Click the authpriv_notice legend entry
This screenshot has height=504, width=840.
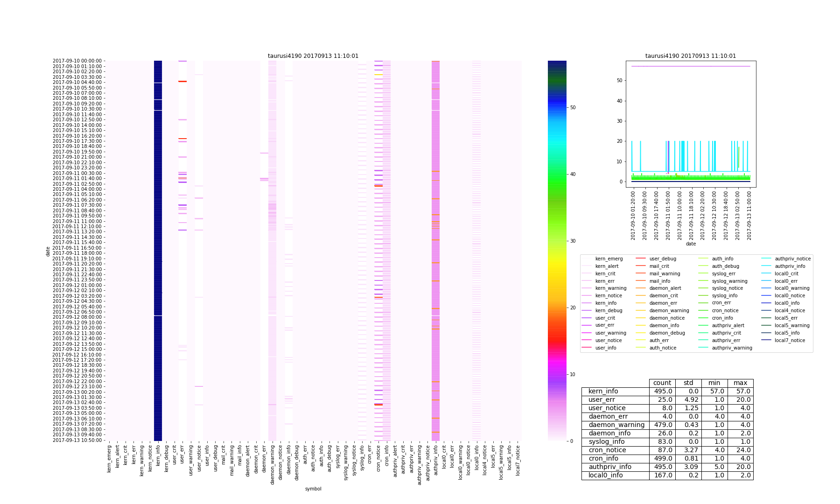(792, 259)
